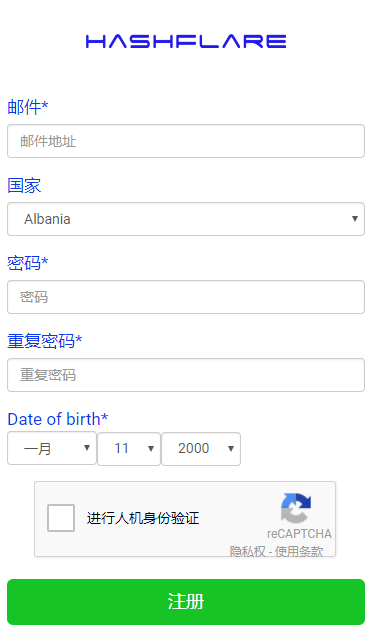Click the HashFlare logo
The width and height of the screenshot is (372, 629).
[x=186, y=41]
